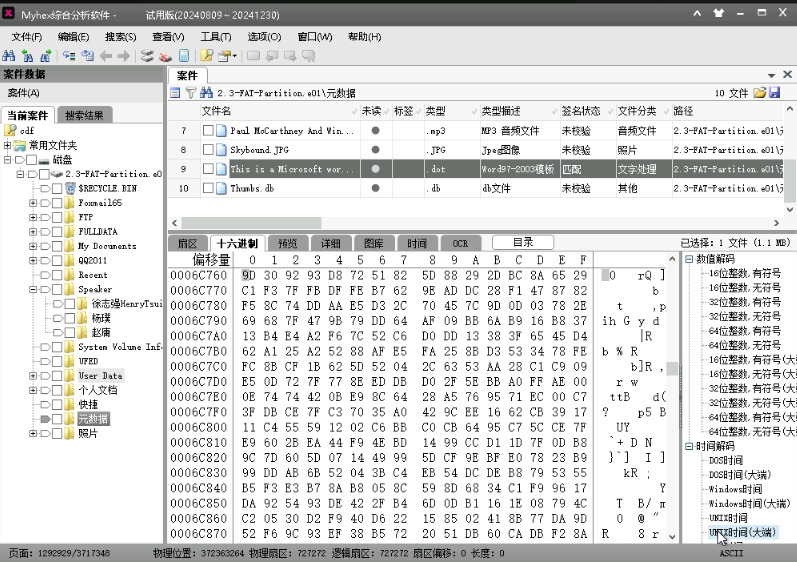Image resolution: width=797 pixels, height=562 pixels.
Task: Check the box for Microsoft word .dot file
Action: click(x=208, y=169)
